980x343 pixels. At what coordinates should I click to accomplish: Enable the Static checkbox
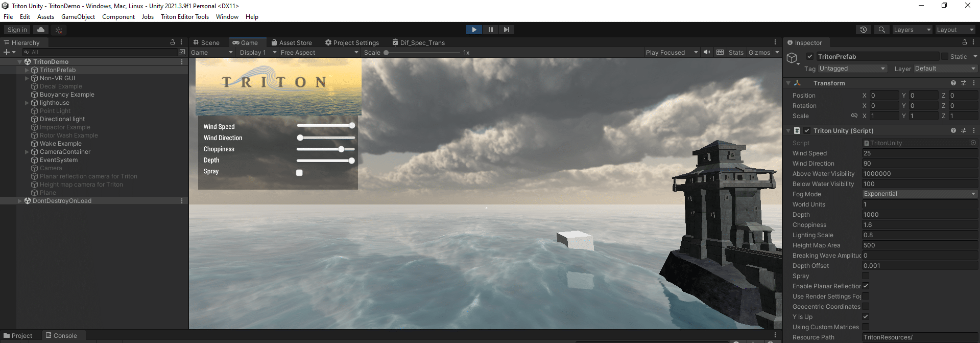pos(945,56)
